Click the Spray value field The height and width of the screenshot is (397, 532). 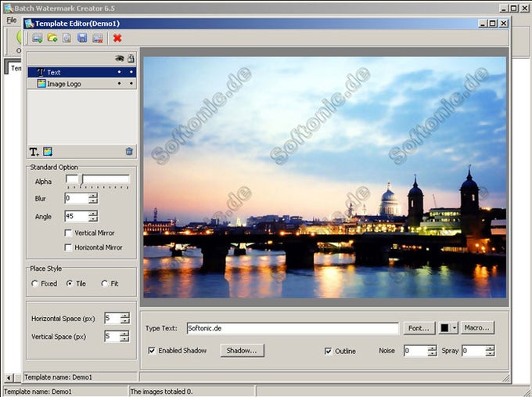point(473,351)
